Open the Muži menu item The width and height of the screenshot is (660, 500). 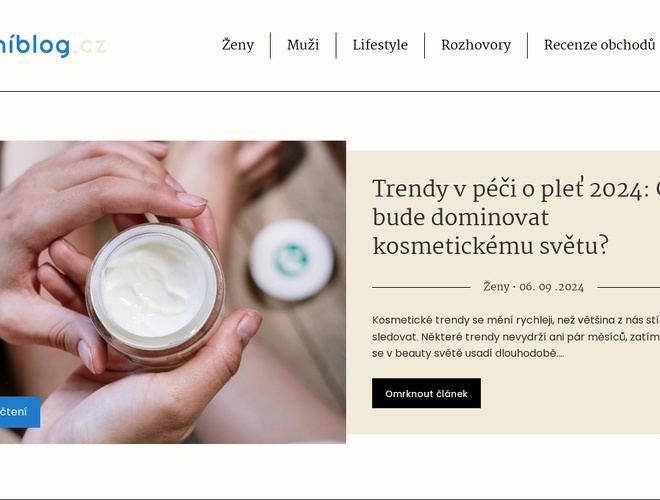[303, 45]
